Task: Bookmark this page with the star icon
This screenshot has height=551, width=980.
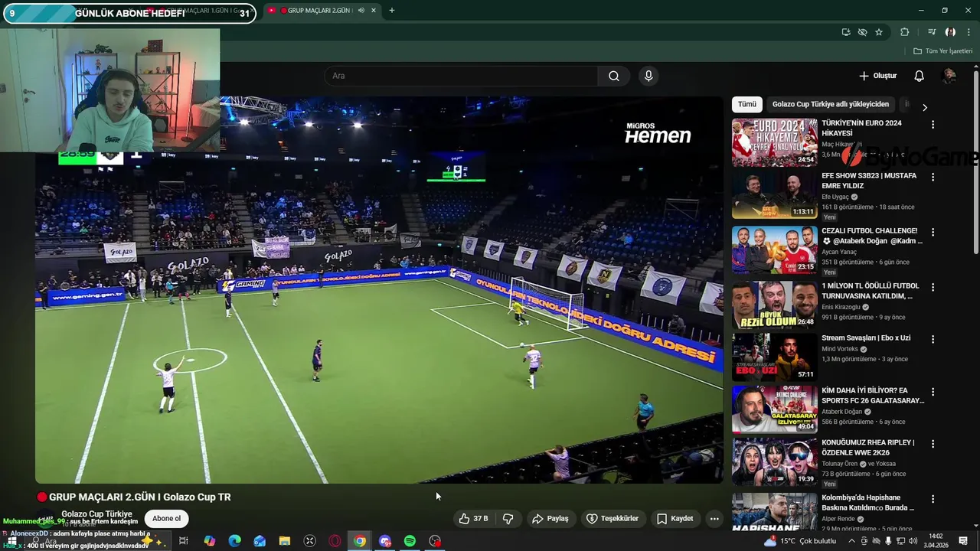Action: pos(879,32)
